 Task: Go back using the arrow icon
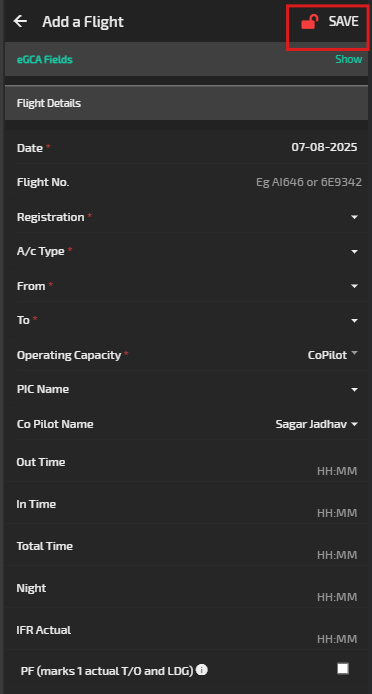tap(20, 21)
